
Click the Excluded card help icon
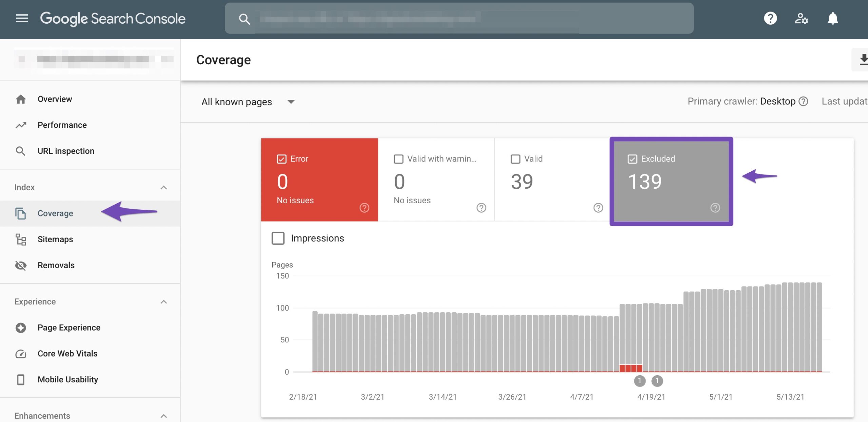pos(715,208)
